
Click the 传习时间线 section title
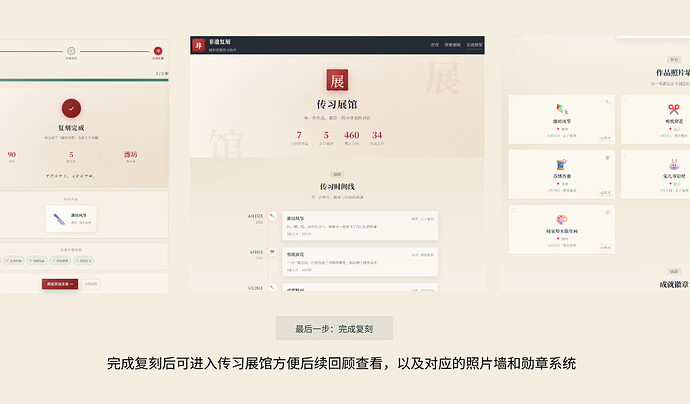[x=337, y=187]
